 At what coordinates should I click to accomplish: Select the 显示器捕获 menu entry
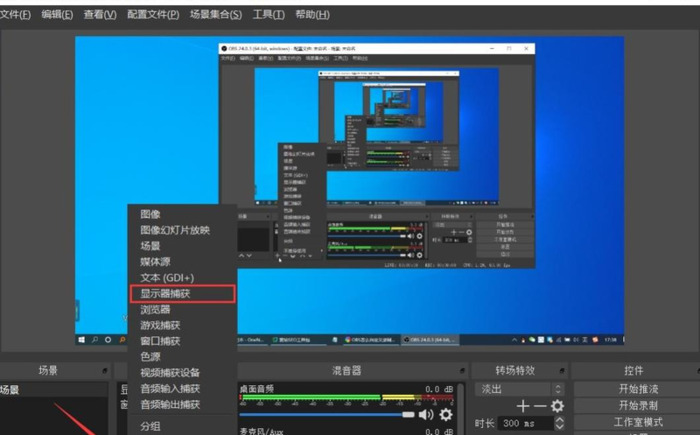coord(182,293)
